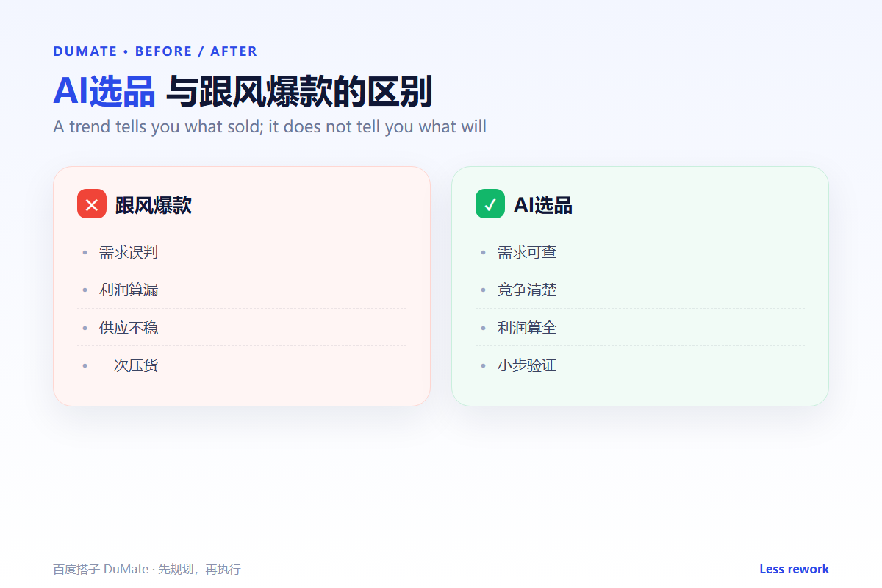Click the green checkmark icon beside AI选品

pos(490,204)
